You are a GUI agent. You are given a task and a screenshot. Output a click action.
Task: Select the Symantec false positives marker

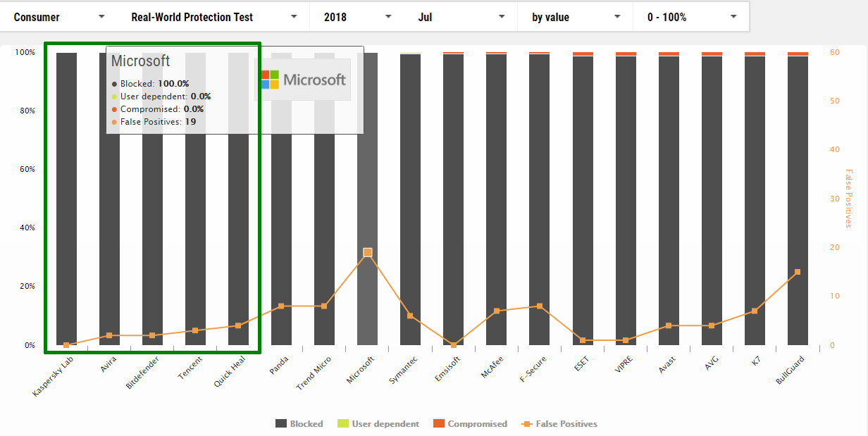[x=411, y=316]
